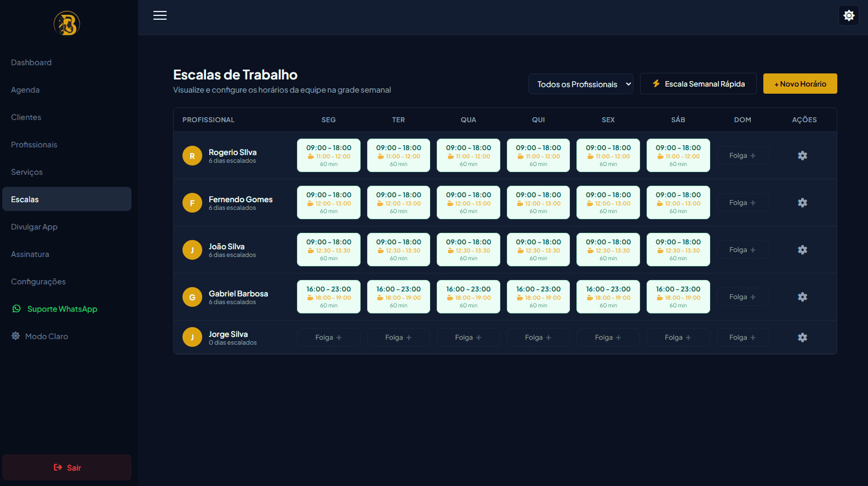The image size is (868, 486).
Task: Add Saturday shift for Jorge Silva
Action: tap(678, 338)
